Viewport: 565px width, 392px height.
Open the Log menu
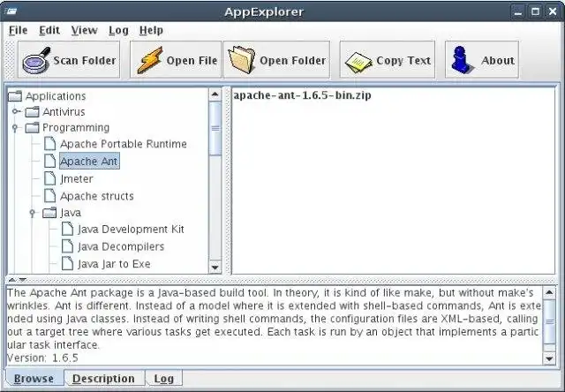[x=118, y=30]
